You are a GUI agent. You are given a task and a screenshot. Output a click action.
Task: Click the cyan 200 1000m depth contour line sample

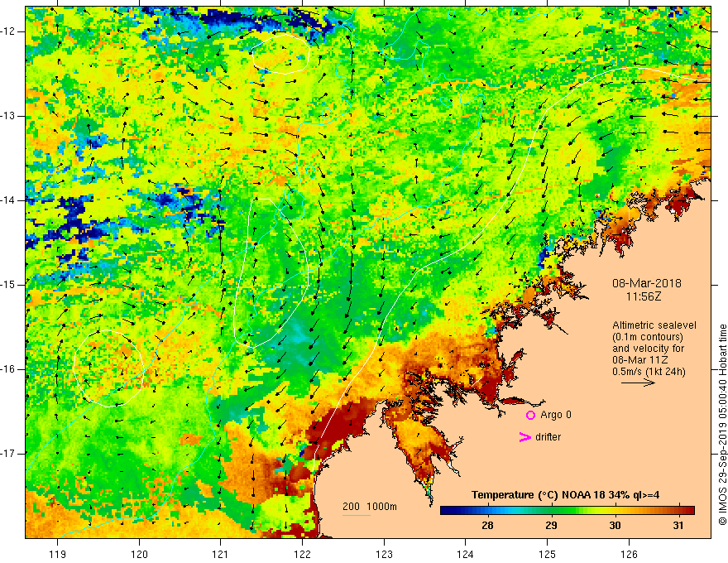[x=356, y=515]
